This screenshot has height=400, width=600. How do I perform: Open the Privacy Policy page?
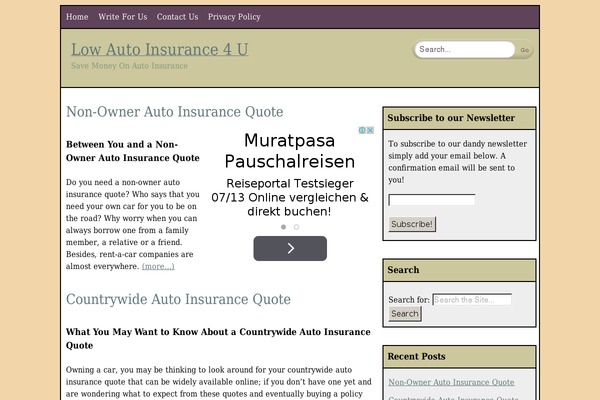click(x=234, y=17)
